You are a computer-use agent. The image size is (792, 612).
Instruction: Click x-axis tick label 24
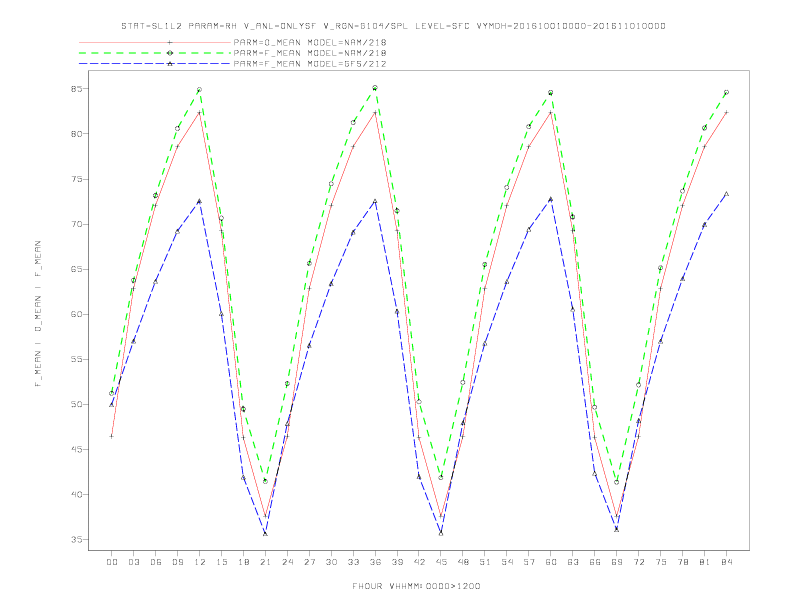pos(287,562)
